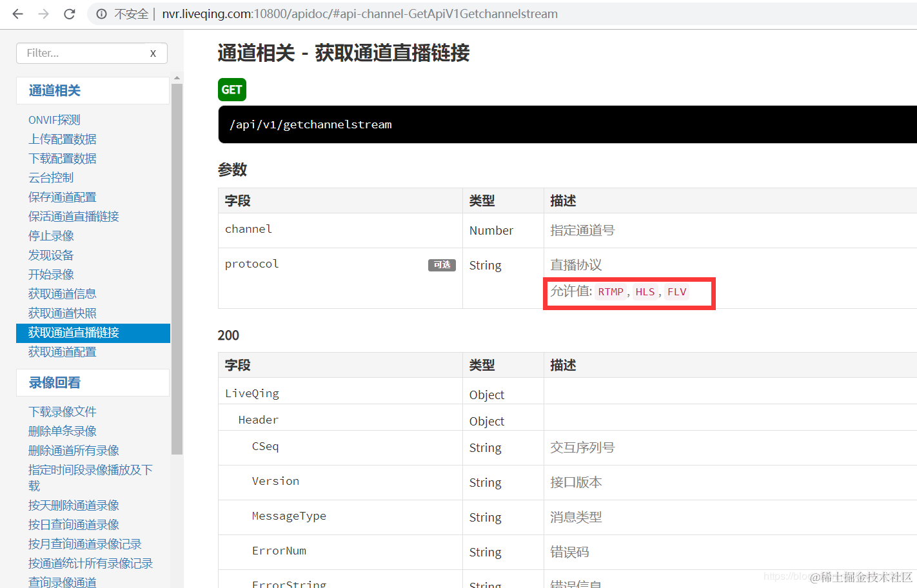Click the 直播协议 description
This screenshot has width=917, height=588.
click(576, 265)
